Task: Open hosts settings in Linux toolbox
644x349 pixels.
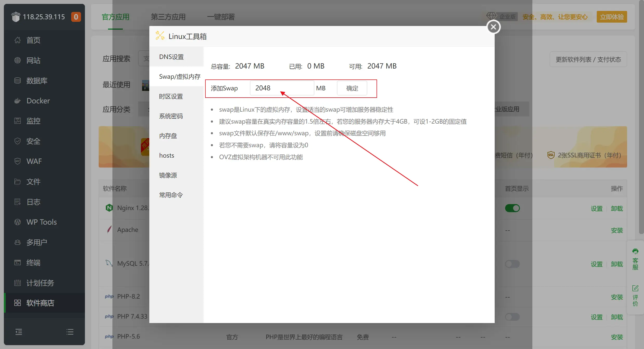Action: pos(166,155)
